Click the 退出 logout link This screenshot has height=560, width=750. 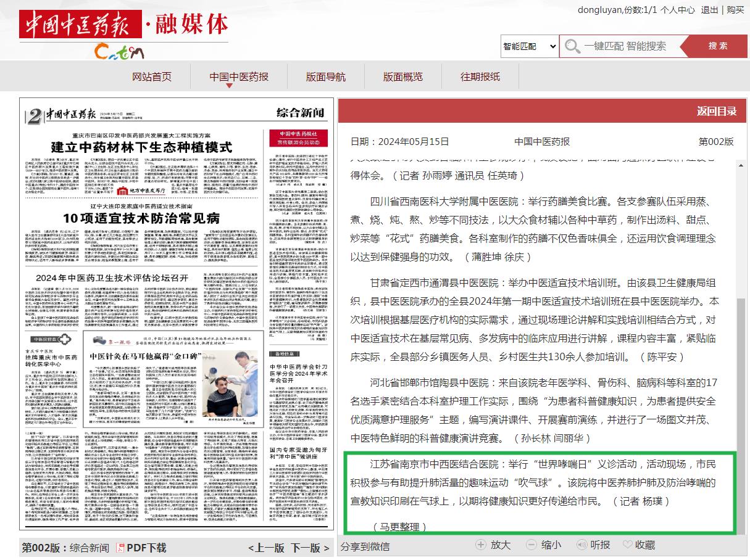tap(710, 10)
